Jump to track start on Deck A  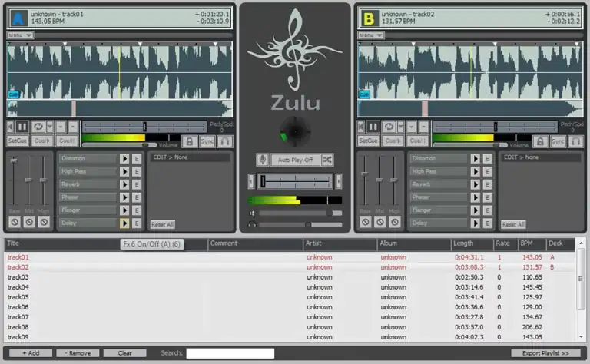(11, 127)
